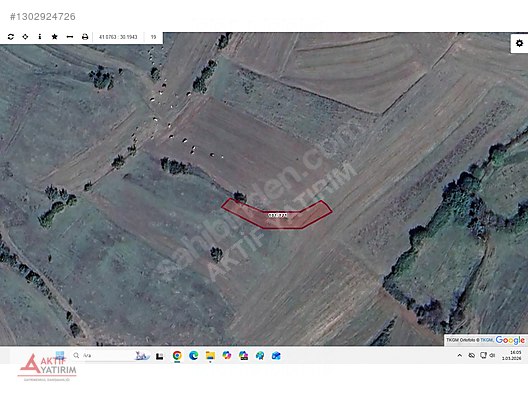528x396 pixels.
Task: Open the Windows Start menu
Action: click(x=60, y=356)
